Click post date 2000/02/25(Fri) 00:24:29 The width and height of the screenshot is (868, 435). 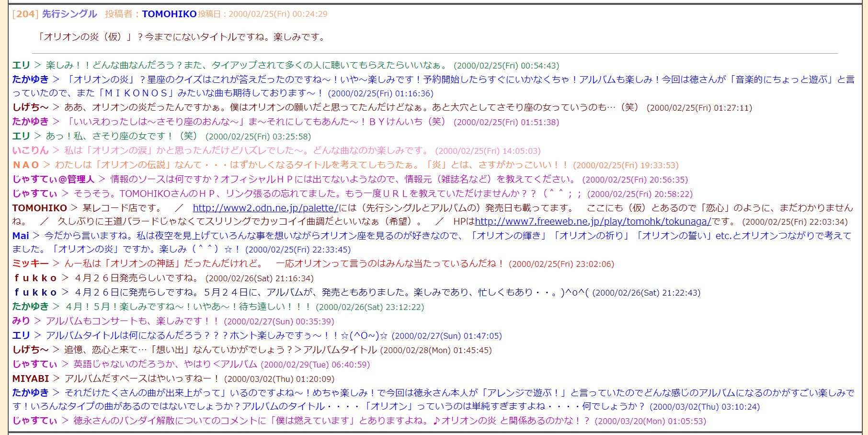pyautogui.click(x=278, y=14)
